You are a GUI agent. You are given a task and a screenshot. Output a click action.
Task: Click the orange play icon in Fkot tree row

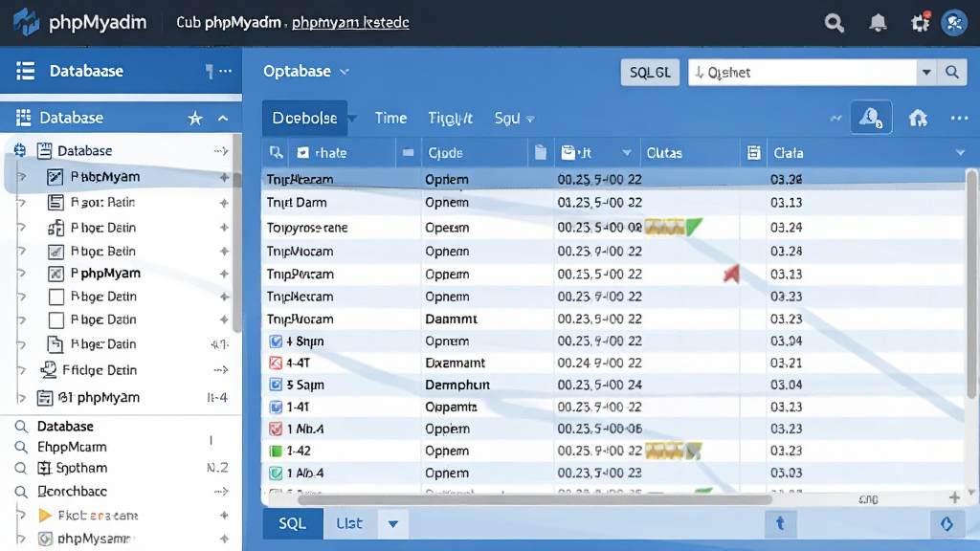tap(44, 516)
